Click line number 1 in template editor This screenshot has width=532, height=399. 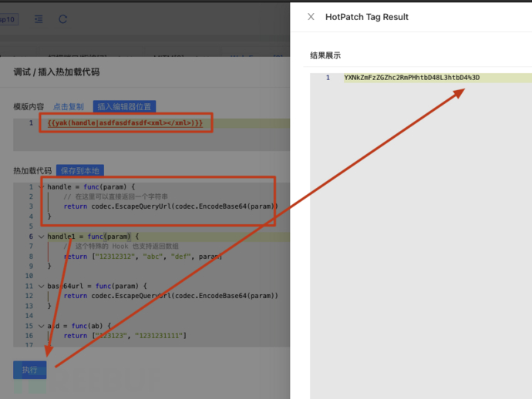pyautogui.click(x=31, y=122)
